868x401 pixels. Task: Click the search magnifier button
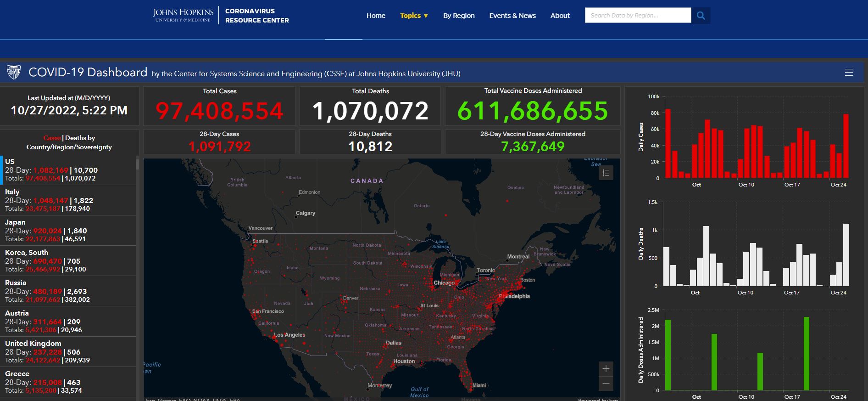coord(701,16)
